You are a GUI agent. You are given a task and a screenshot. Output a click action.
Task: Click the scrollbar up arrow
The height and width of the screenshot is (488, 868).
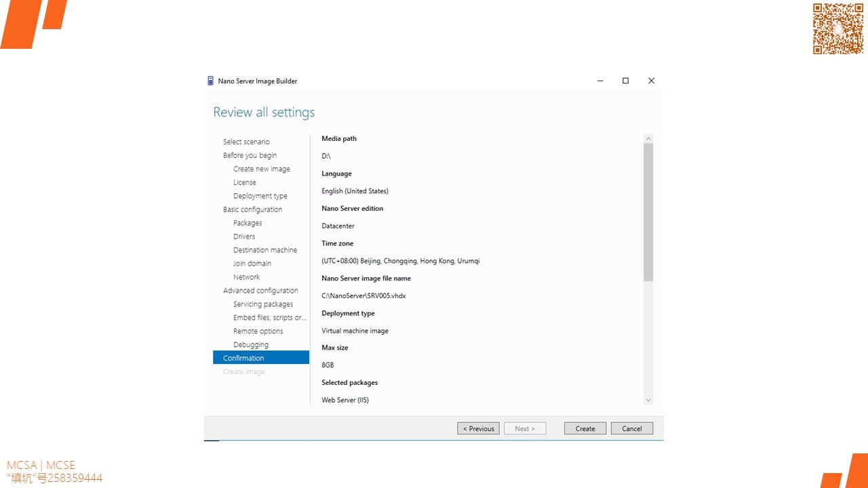pyautogui.click(x=648, y=138)
